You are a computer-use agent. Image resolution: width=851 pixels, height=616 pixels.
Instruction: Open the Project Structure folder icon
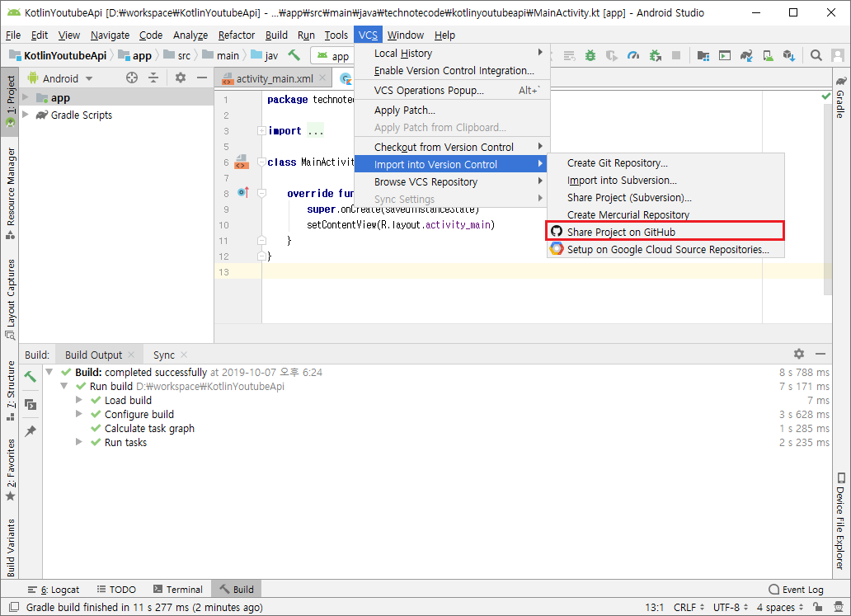[703, 55]
